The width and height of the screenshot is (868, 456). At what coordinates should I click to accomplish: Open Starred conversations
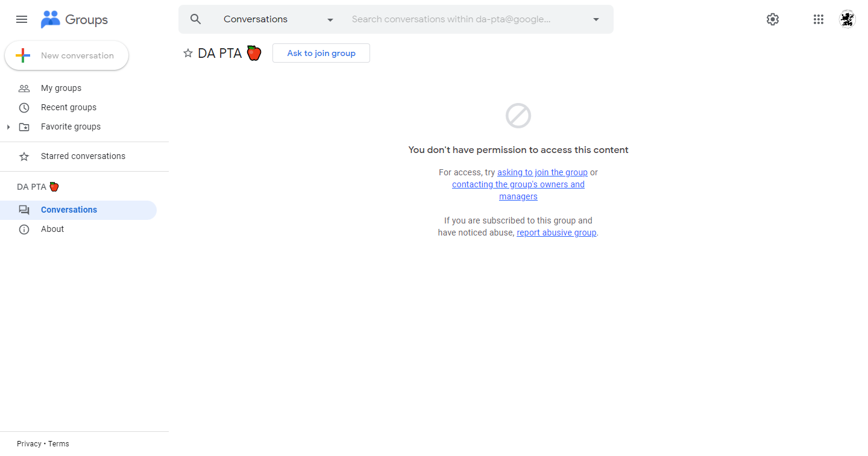click(83, 156)
